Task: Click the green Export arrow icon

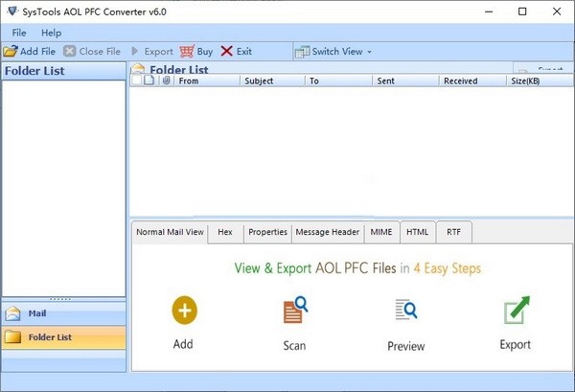Action: click(x=516, y=311)
